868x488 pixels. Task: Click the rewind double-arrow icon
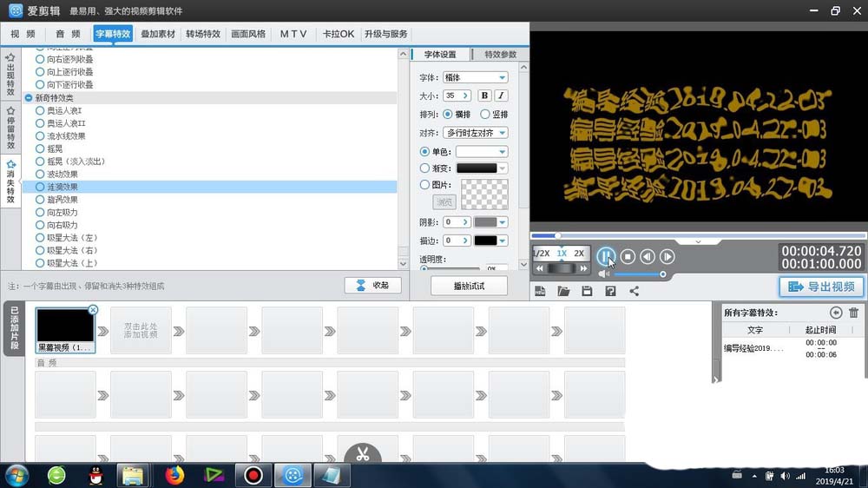[539, 268]
